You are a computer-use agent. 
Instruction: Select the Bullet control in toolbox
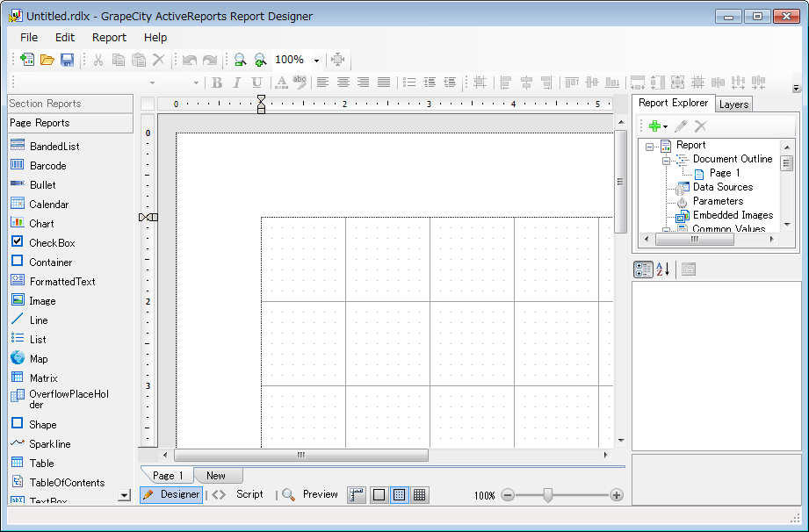click(33, 184)
